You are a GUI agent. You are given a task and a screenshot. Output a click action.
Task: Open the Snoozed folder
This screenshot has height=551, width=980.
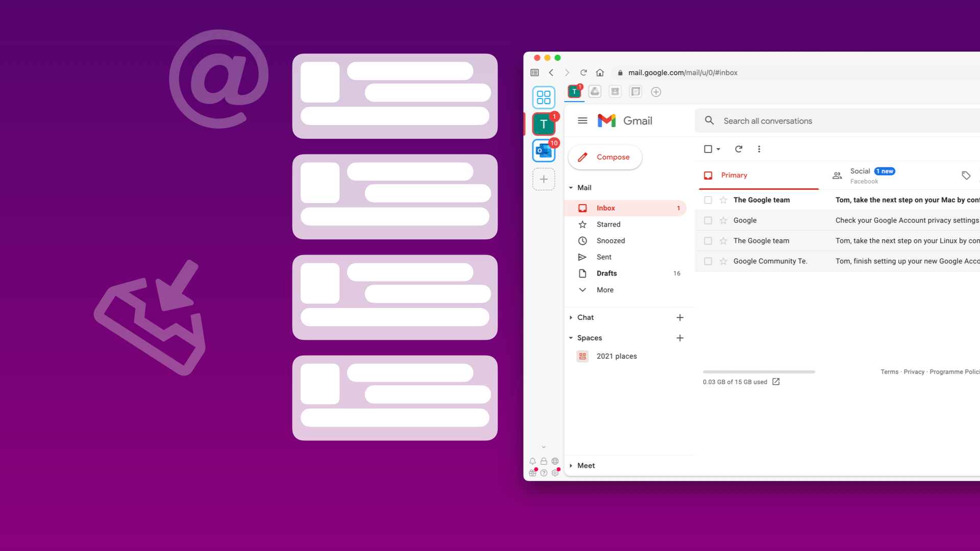coord(610,240)
